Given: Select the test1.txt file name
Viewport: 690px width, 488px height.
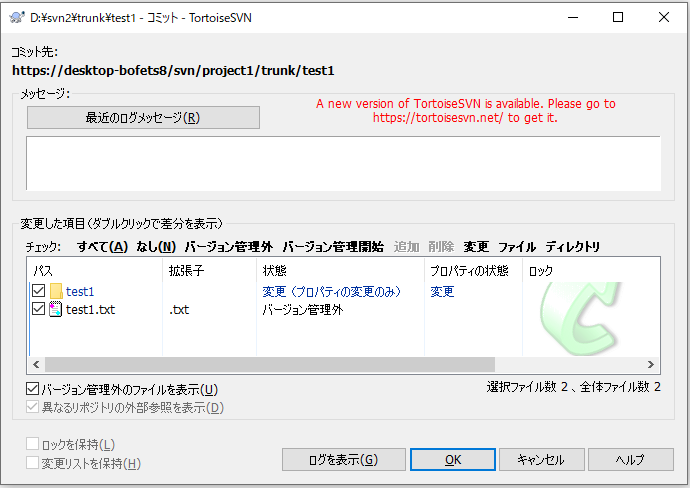Looking at the screenshot, I should (91, 310).
